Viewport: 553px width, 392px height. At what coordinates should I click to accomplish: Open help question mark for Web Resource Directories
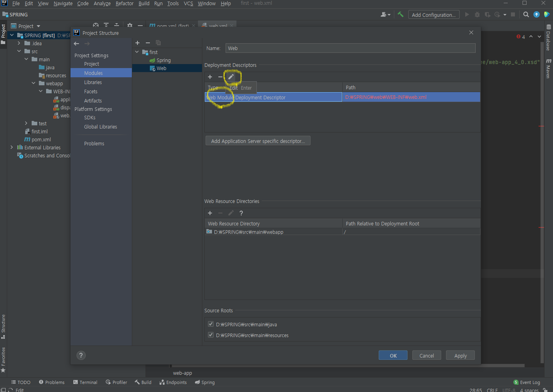[x=241, y=213]
